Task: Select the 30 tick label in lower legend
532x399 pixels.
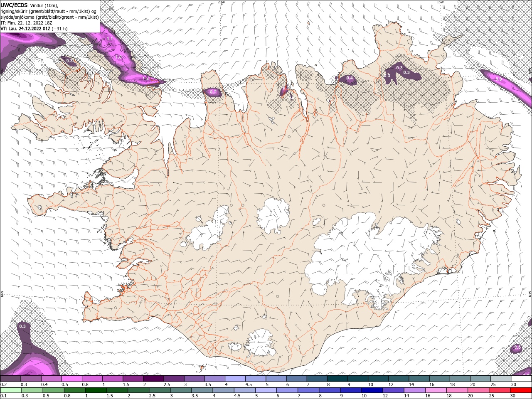Action: tap(512, 396)
